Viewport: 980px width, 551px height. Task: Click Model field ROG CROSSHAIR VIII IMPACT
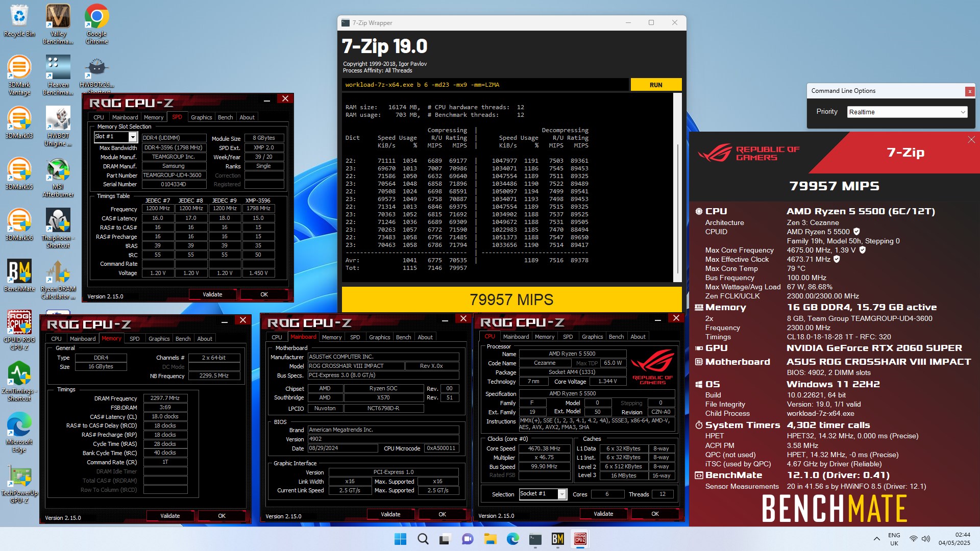click(x=355, y=366)
